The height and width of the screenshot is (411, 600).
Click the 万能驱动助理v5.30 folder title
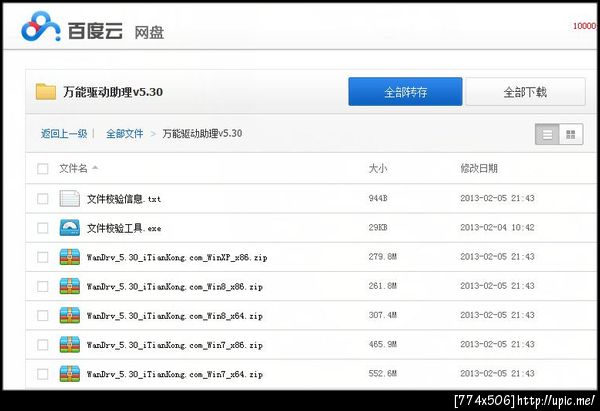[x=113, y=92]
